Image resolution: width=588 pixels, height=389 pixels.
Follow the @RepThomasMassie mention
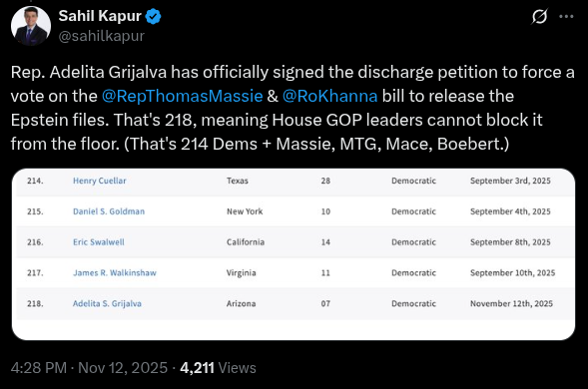coord(183,96)
